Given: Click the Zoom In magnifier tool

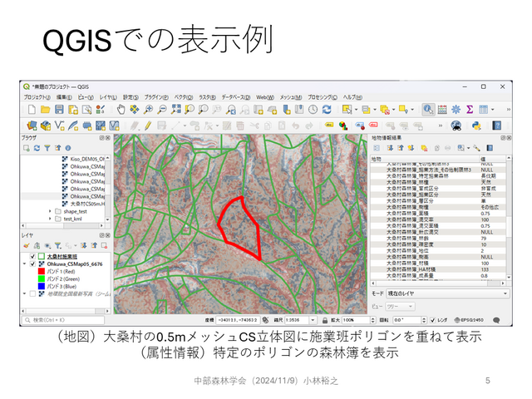Looking at the screenshot, I should [148, 109].
